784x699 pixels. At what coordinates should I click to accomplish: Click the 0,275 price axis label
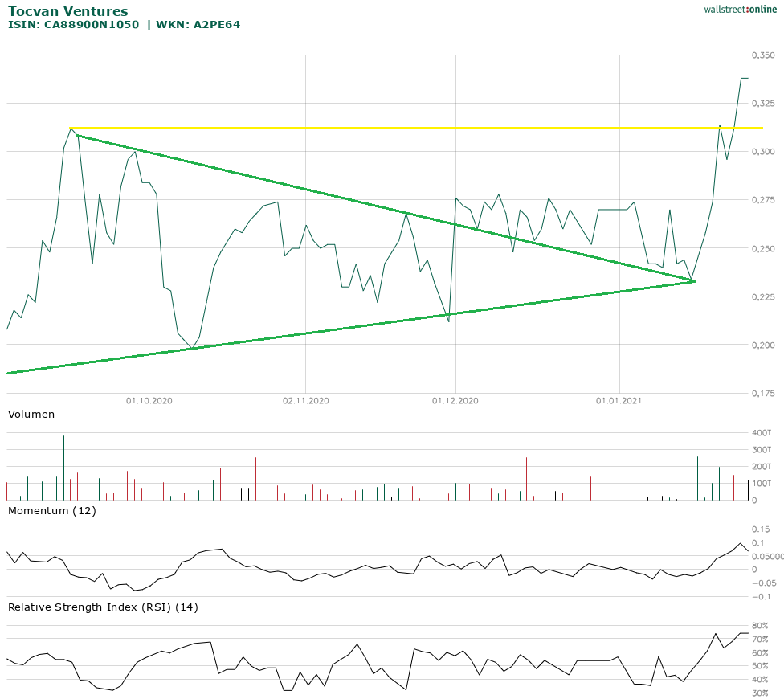pyautogui.click(x=763, y=200)
